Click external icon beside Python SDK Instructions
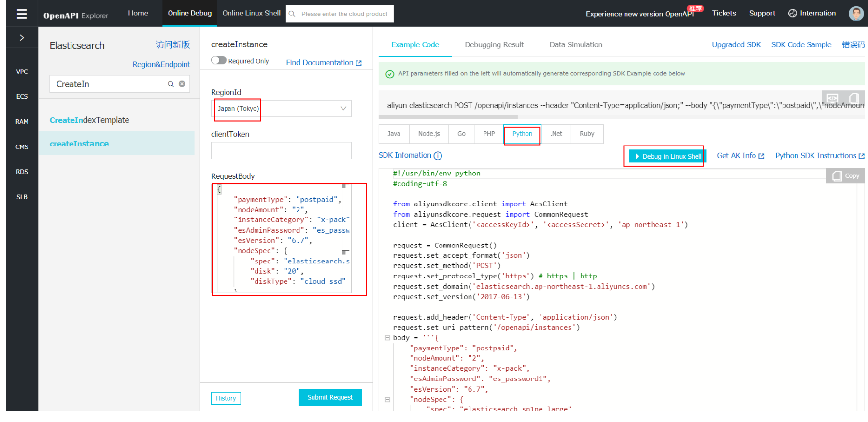Viewport: 868px width, 422px height. tap(861, 156)
